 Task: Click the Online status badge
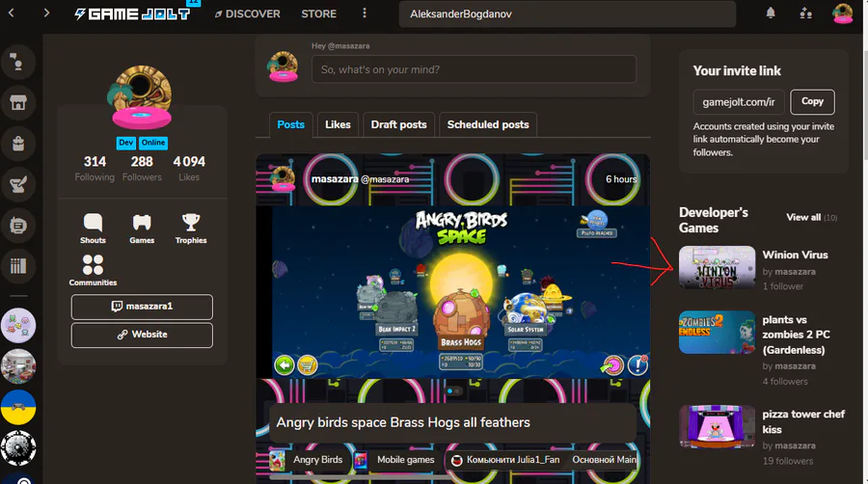[x=152, y=143]
